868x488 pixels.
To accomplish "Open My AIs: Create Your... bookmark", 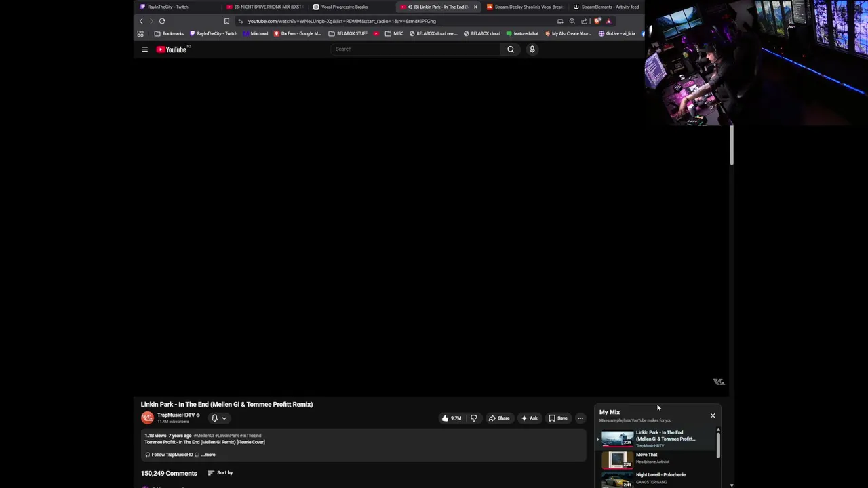I will [x=568, y=33].
